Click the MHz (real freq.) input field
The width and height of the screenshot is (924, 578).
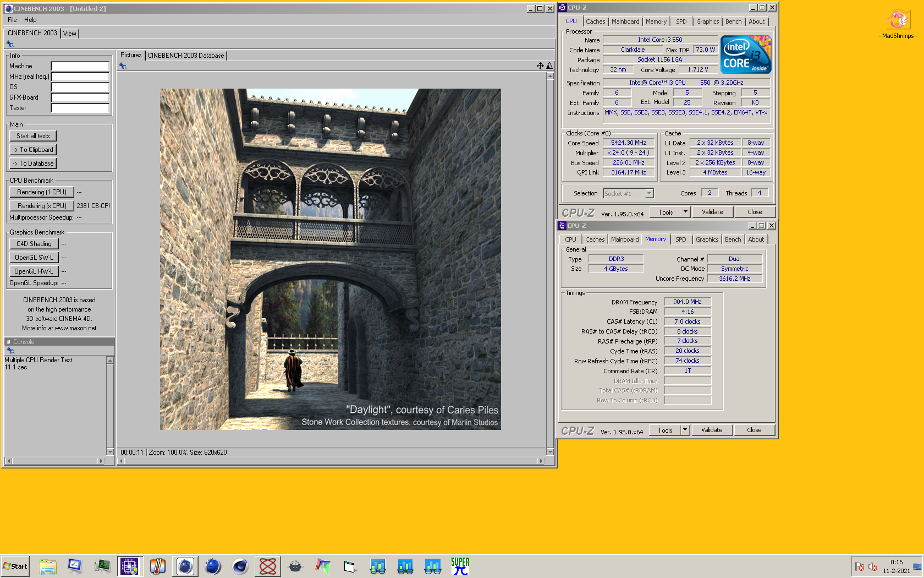80,77
